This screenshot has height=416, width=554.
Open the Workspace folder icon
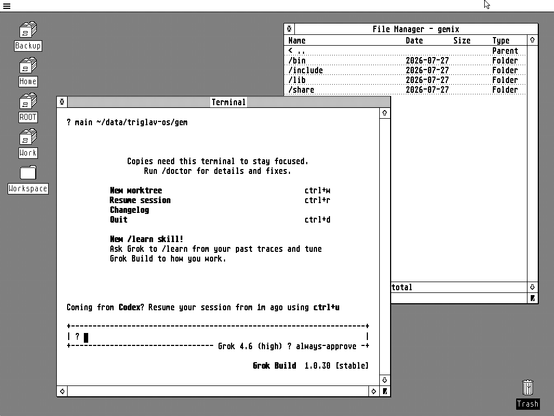tap(28, 180)
